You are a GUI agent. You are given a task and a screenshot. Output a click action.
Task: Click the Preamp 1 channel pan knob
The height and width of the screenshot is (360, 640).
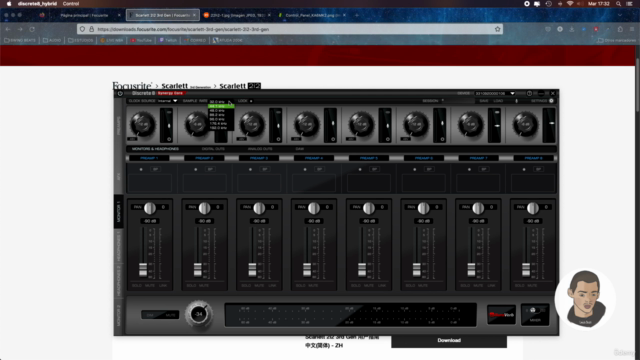(x=150, y=208)
